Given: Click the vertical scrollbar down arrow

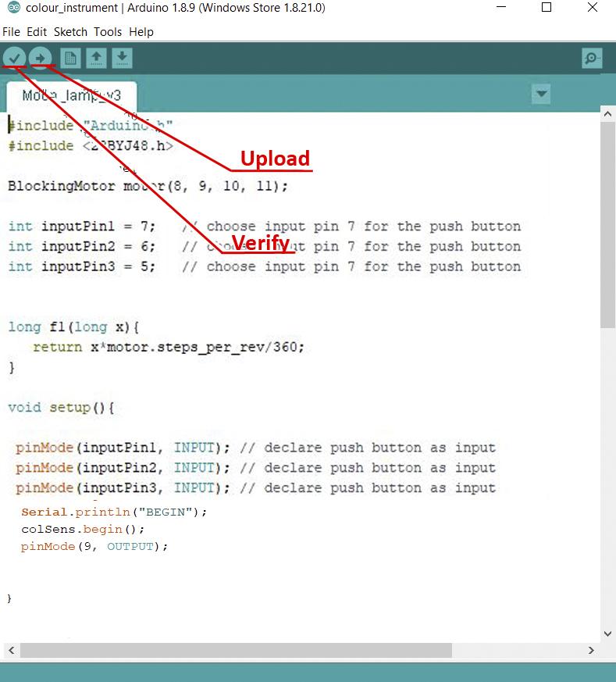Looking at the screenshot, I should point(607,634).
